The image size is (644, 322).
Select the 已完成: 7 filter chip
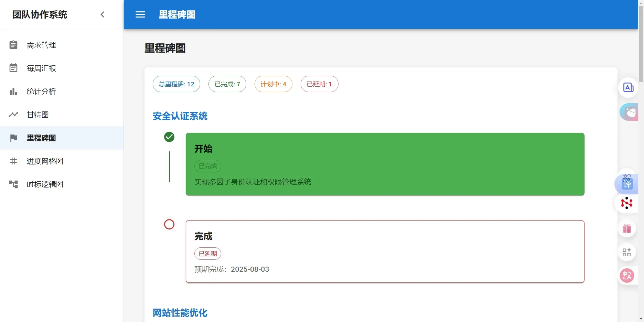[x=227, y=84]
